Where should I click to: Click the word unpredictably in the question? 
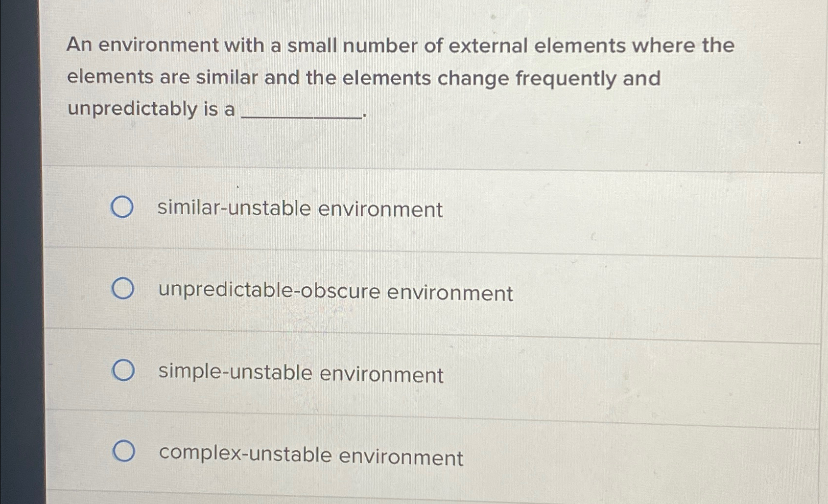[131, 110]
